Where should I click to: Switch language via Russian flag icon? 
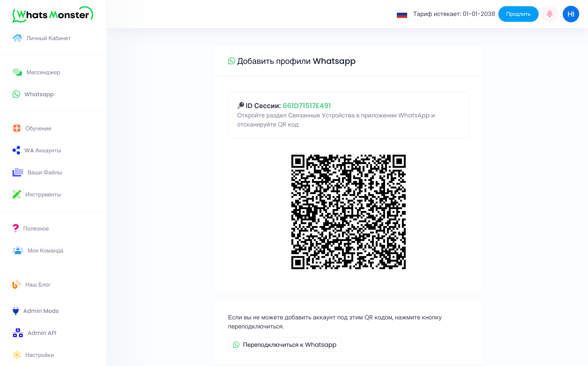click(402, 14)
